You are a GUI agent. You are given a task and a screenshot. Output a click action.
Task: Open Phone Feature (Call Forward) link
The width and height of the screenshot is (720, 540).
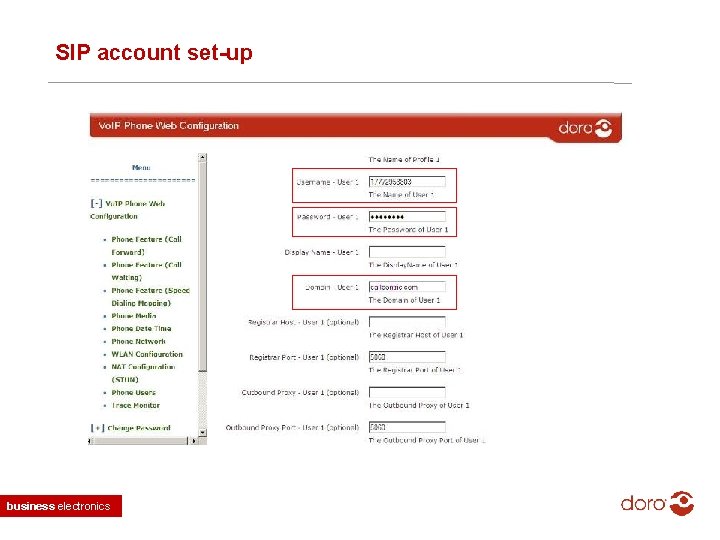point(146,246)
